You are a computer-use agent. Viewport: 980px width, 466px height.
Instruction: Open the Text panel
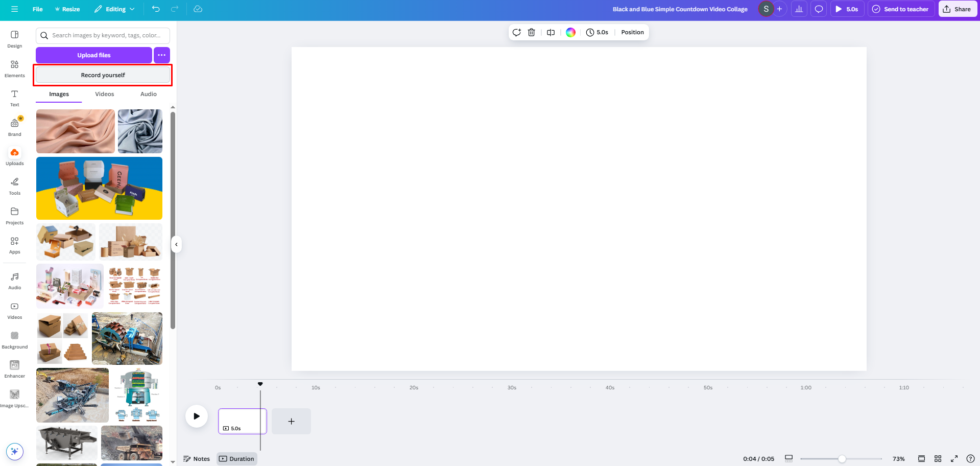[x=14, y=97]
